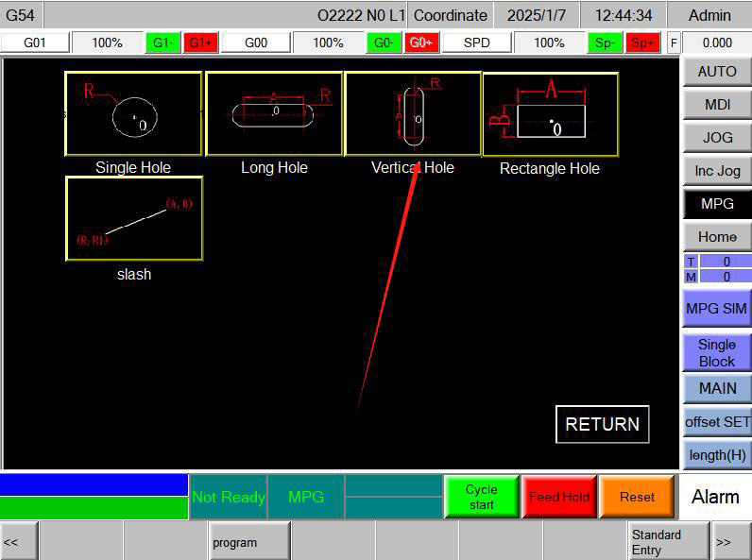This screenshot has width=752, height=560.
Task: Raise rapid override with G0+
Action: [x=421, y=42]
